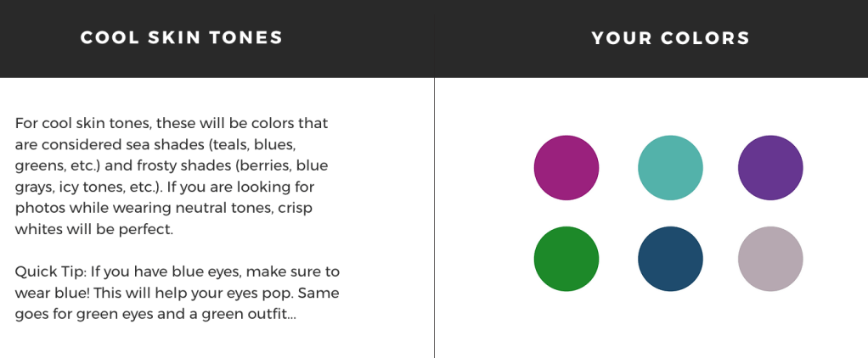Click the phrase "sea shades (teals, blues,"
The height and width of the screenshot is (358, 868).
[211, 144]
